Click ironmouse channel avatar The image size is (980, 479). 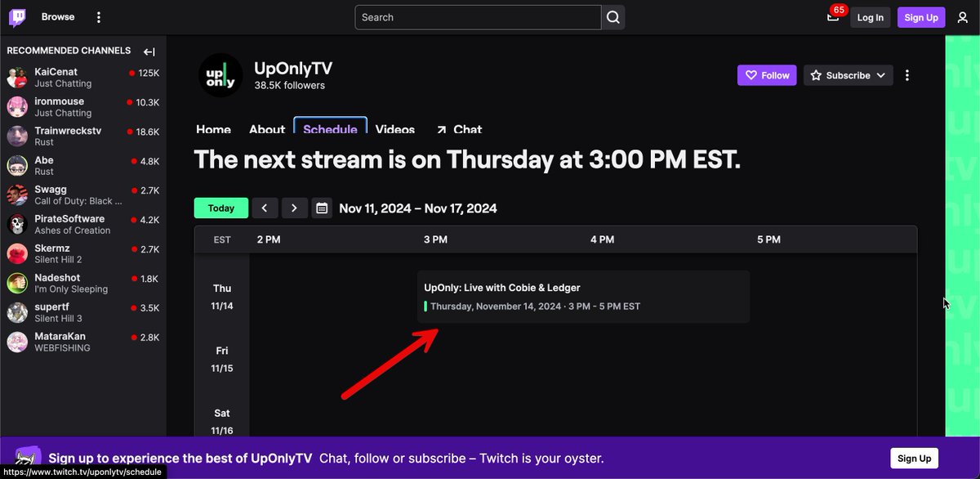(x=17, y=107)
